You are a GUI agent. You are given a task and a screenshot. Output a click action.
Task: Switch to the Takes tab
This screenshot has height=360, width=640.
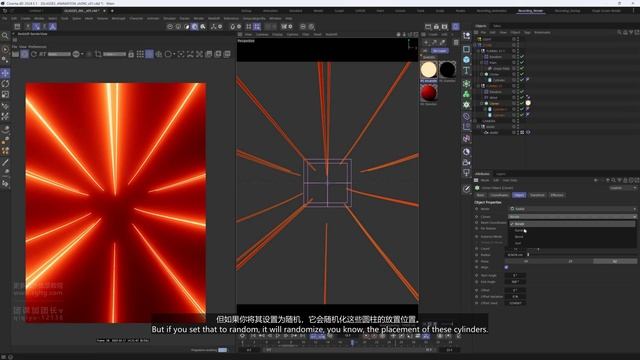pos(497,26)
